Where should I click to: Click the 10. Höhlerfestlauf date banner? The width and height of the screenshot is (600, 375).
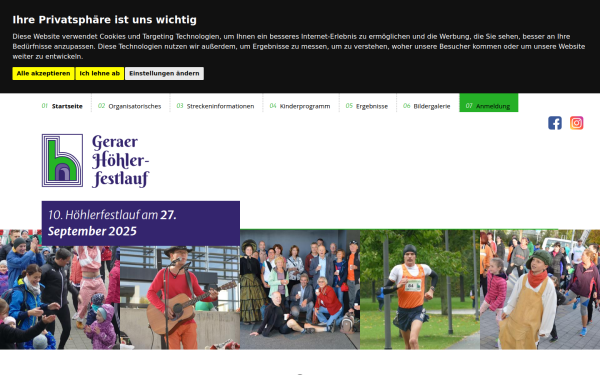click(141, 223)
